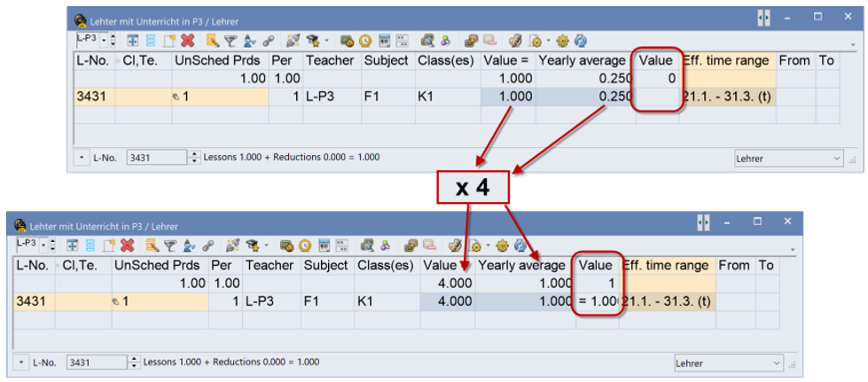Viewport: 868px width, 382px height.
Task: Click the L-No. field showing 3431, upper window
Action: [159, 158]
